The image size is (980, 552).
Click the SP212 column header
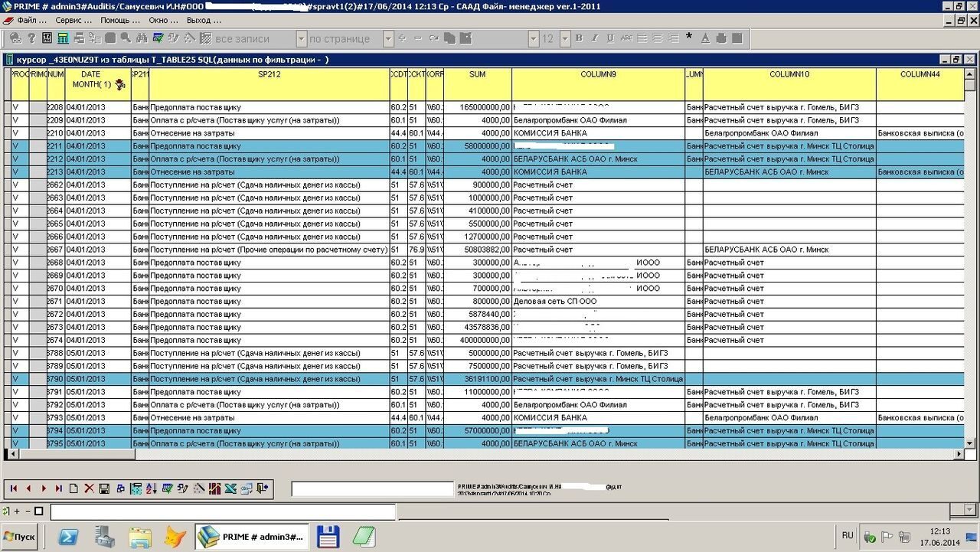coord(269,84)
